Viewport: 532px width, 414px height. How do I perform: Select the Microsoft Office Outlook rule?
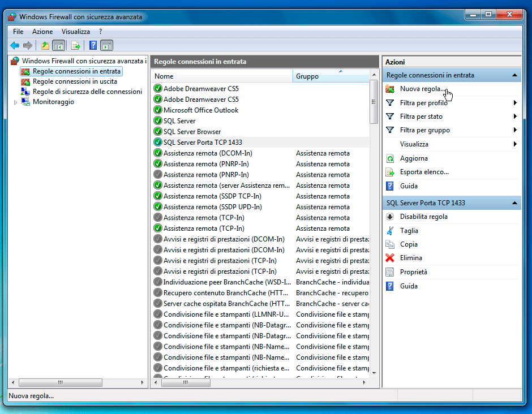(x=201, y=110)
